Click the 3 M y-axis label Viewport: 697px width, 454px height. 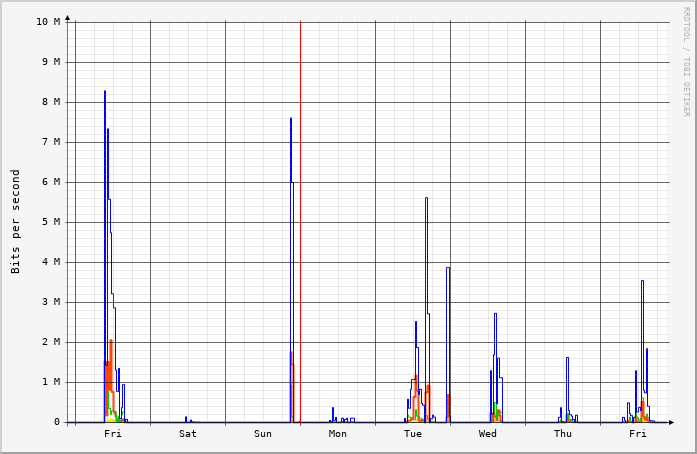point(51,302)
